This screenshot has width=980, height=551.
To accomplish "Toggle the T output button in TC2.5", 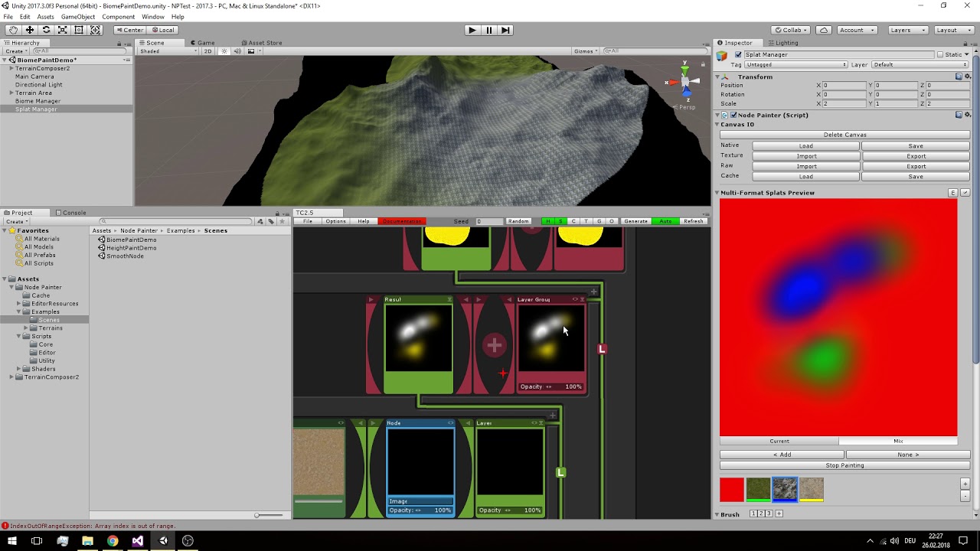I will point(586,221).
